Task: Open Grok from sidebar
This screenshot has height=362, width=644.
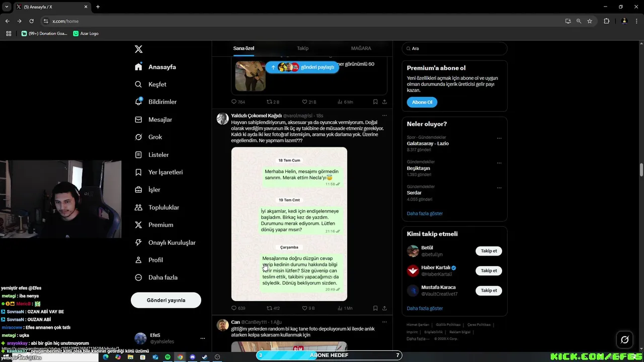Action: pos(148,137)
